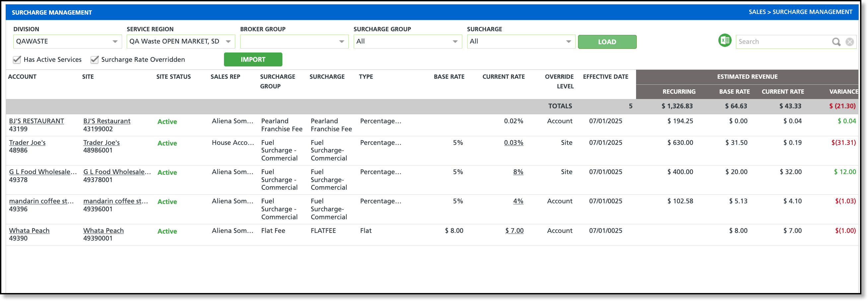Sort by the ACCOUNT column header
The height and width of the screenshot is (301, 868).
coord(22,77)
